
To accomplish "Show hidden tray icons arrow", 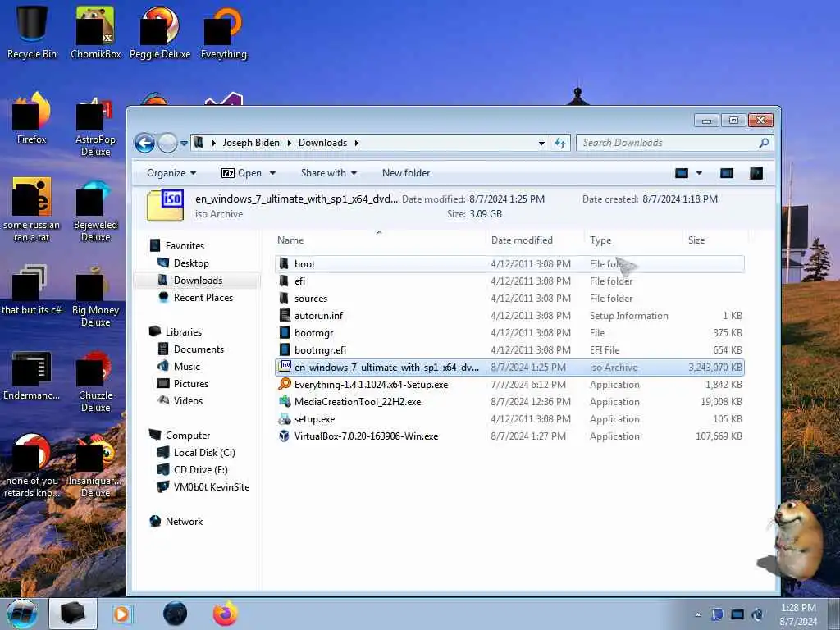I will coord(698,614).
